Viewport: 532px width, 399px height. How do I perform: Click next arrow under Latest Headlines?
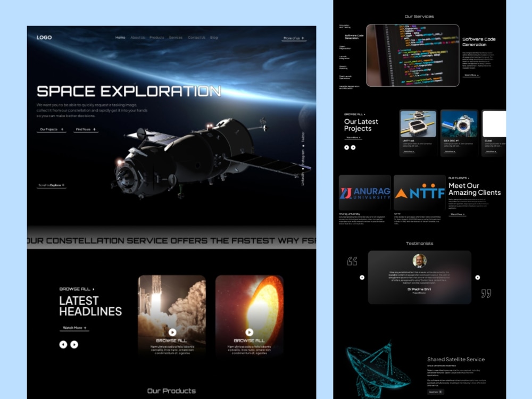74,345
